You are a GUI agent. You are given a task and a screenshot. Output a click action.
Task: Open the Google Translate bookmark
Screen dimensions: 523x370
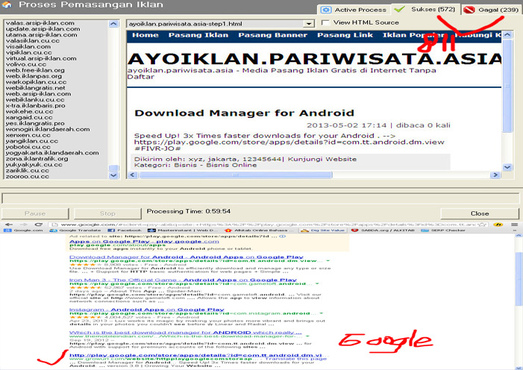click(x=75, y=230)
